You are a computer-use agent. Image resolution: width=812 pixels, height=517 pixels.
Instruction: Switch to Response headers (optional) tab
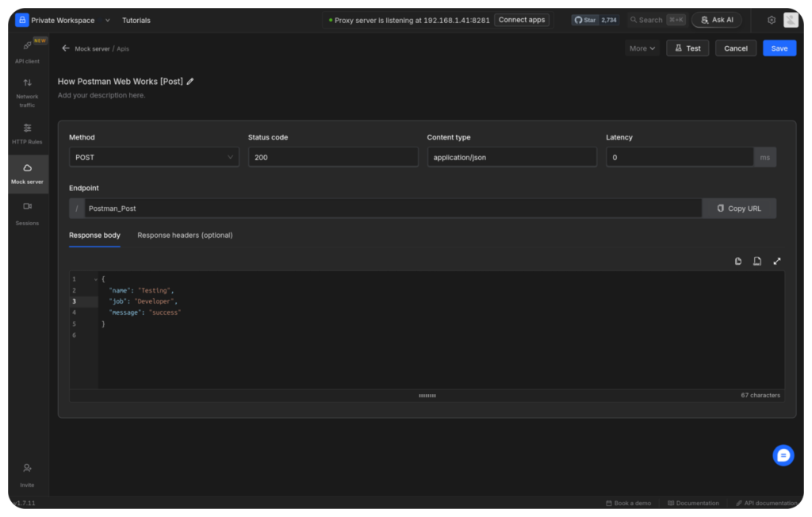(x=185, y=236)
